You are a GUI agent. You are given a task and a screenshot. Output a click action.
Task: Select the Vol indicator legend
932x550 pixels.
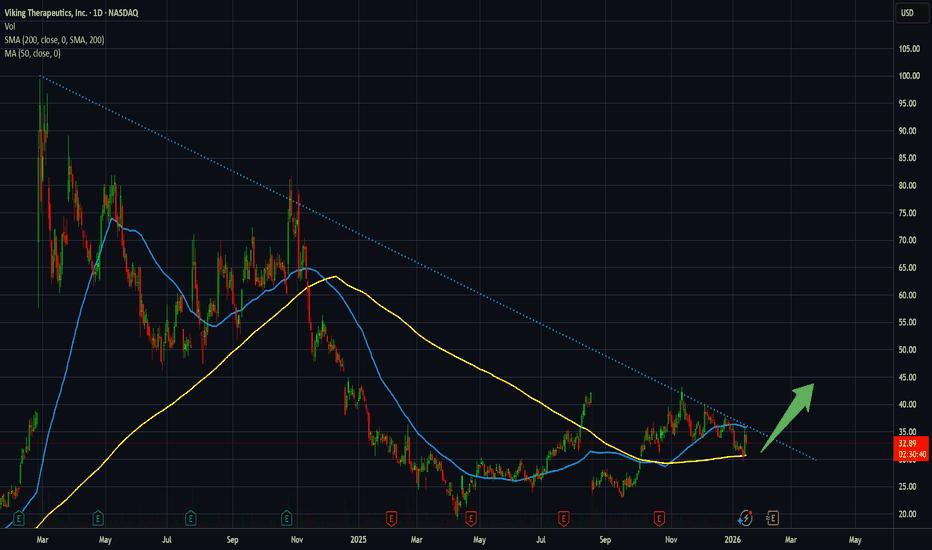coord(10,26)
